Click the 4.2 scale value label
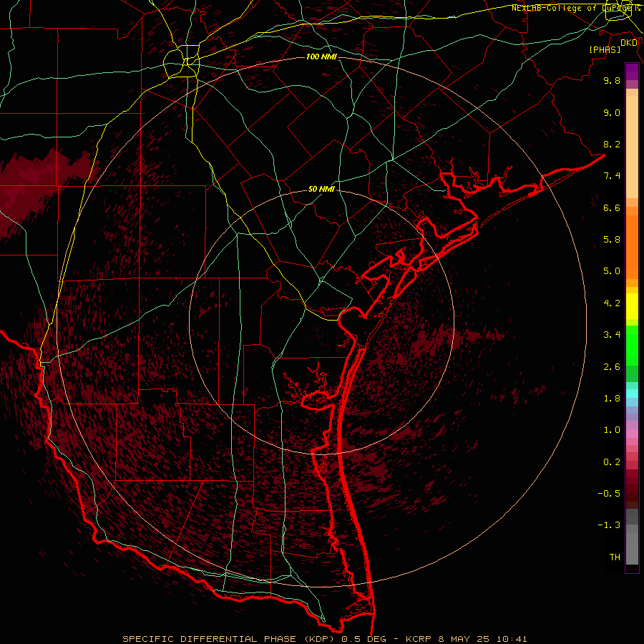 point(612,303)
